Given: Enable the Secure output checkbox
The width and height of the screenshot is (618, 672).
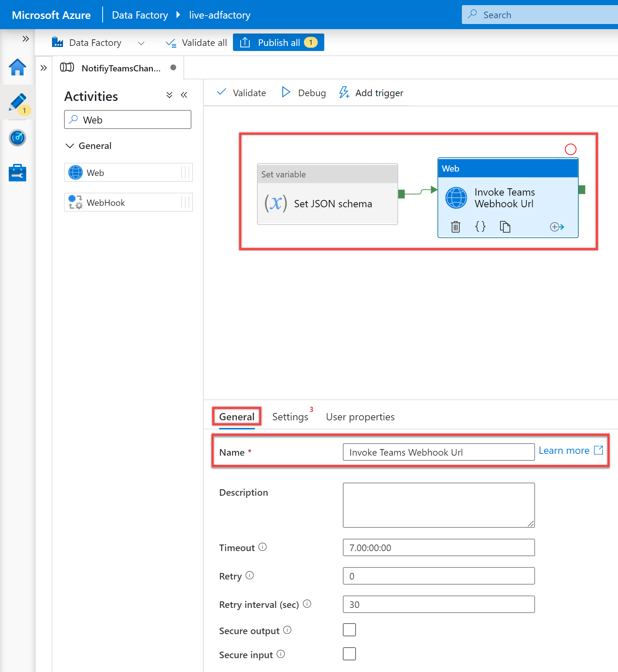Looking at the screenshot, I should point(349,630).
